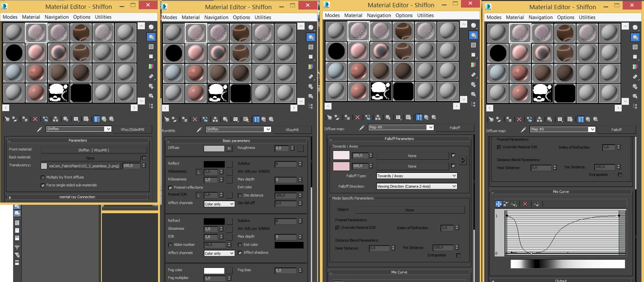
Task: Click the Add Point tool in Mix Curve toolbar
Action: pyautogui.click(x=514, y=204)
